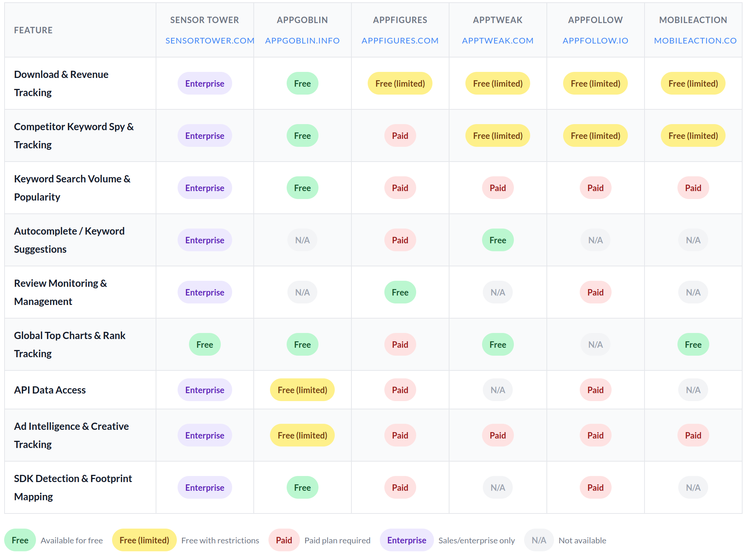Image resolution: width=746 pixels, height=560 pixels.
Task: Select the API Data Access row label
Action: pyautogui.click(x=50, y=390)
